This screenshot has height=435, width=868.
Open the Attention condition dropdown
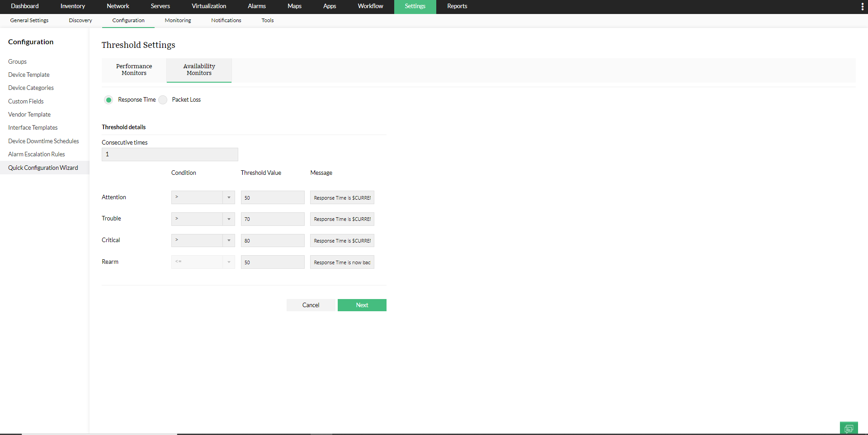click(203, 197)
